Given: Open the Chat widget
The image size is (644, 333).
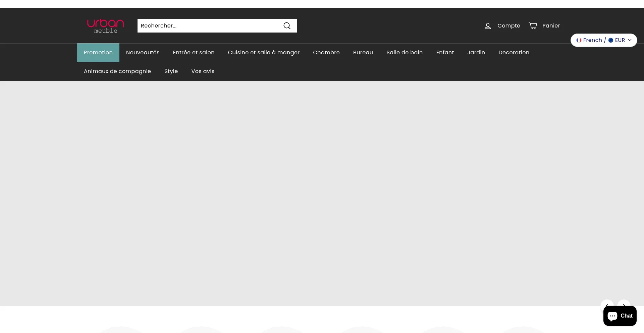Looking at the screenshot, I should [620, 316].
